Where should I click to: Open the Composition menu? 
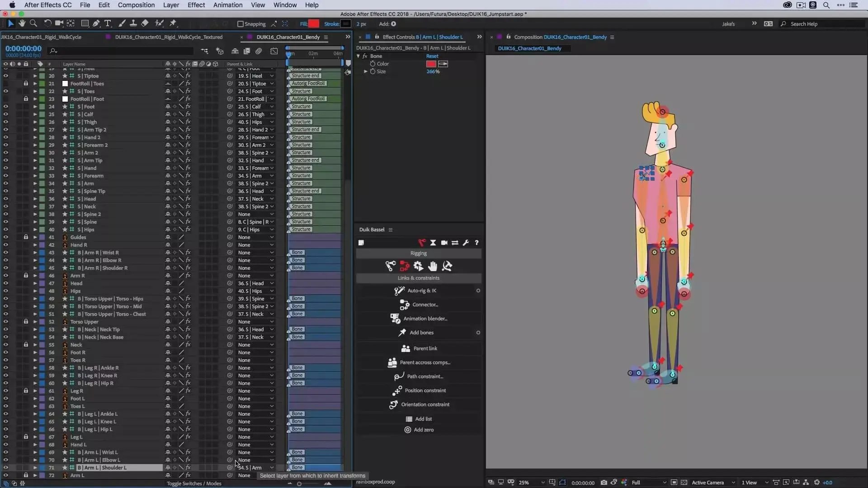(136, 5)
